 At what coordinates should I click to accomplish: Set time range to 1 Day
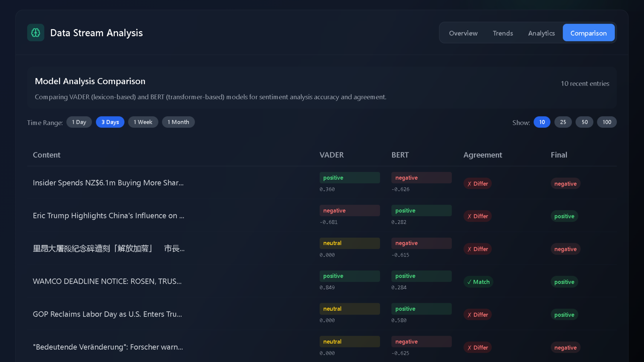click(79, 122)
